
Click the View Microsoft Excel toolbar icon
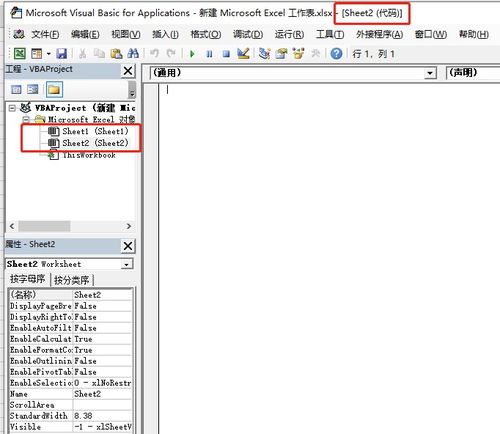19,53
